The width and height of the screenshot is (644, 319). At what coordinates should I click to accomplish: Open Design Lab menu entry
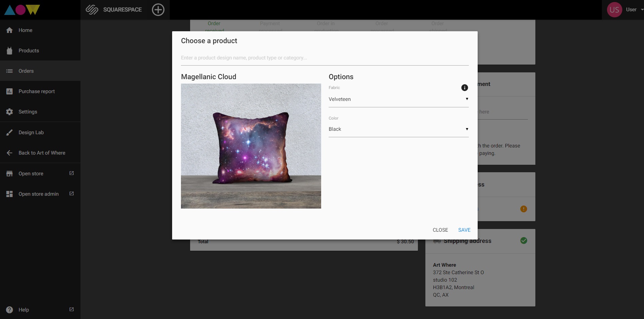pyautogui.click(x=40, y=132)
